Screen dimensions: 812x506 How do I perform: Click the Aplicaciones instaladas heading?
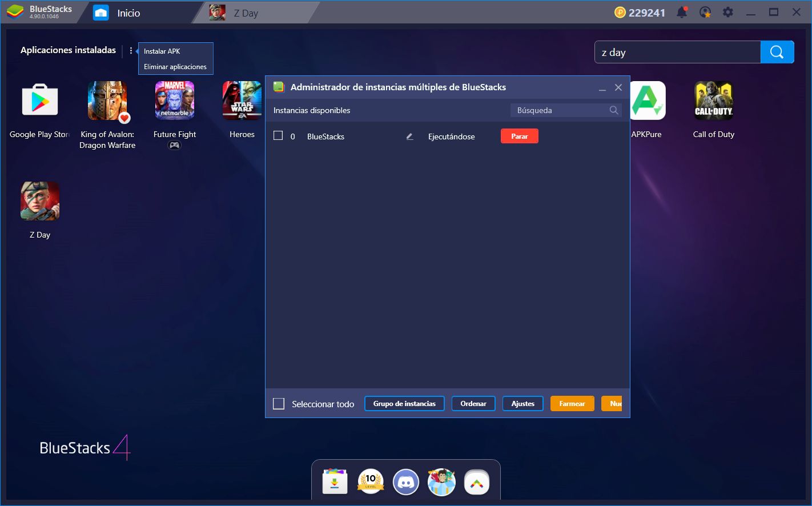pyautogui.click(x=68, y=50)
